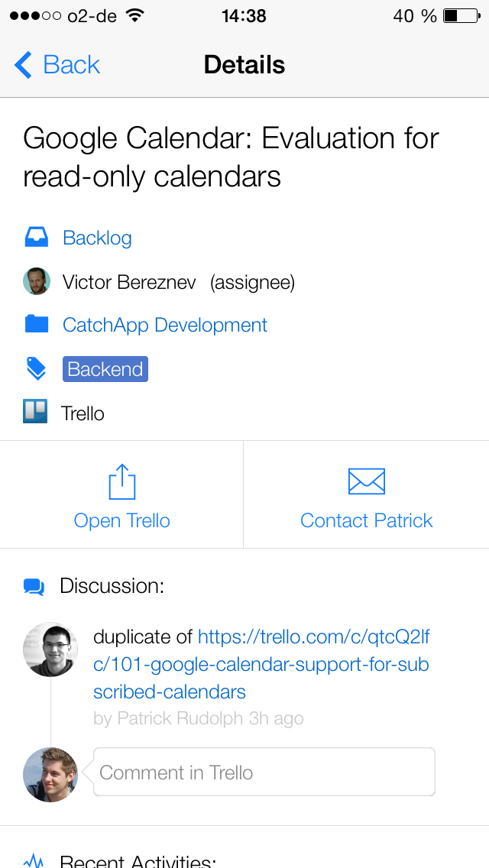Viewport: 489px width, 868px height.
Task: Tap the Details navigation title
Action: 244,65
